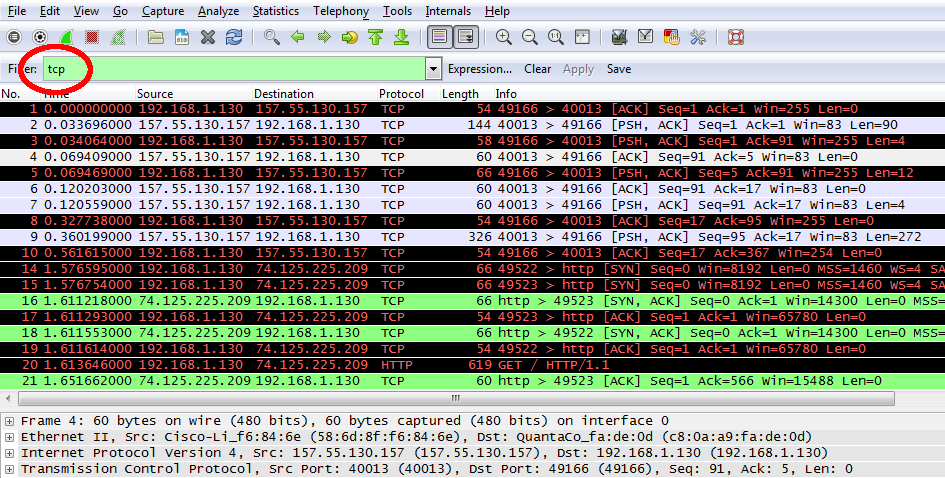Image resolution: width=945 pixels, height=478 pixels.
Task: Sort packets by the Protocol column header
Action: [x=408, y=94]
